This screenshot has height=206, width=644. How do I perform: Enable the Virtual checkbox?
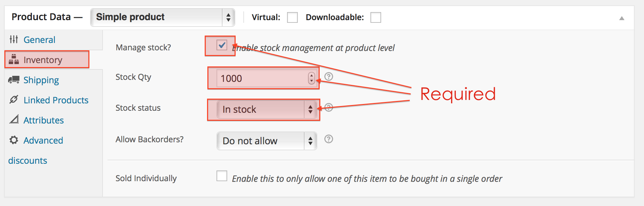[292, 17]
